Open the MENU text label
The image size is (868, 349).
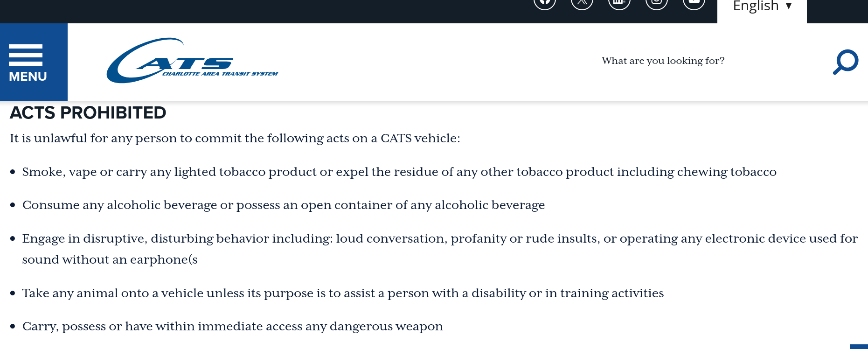(28, 77)
